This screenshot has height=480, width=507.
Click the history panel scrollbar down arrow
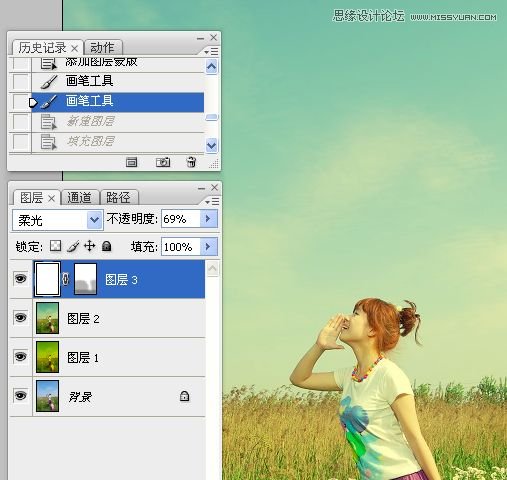tap(212, 146)
